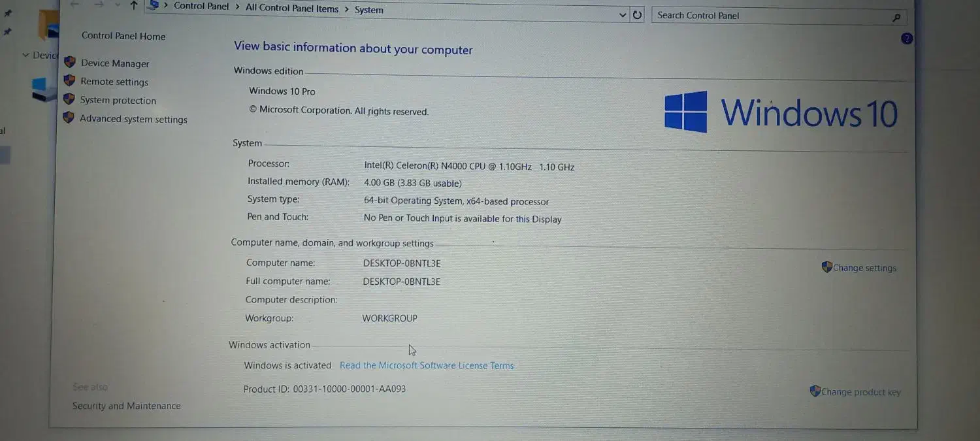Click the shield icon beside Change product key
980x441 pixels.
(x=815, y=391)
